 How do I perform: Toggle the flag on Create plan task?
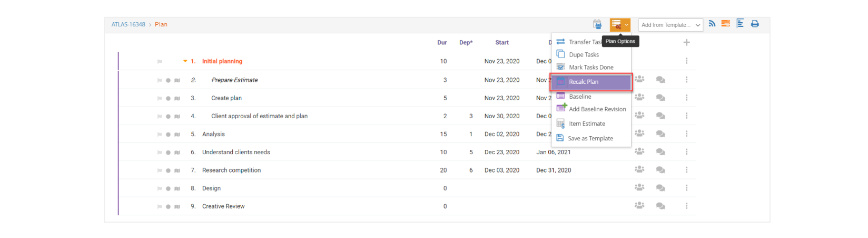tap(160, 98)
